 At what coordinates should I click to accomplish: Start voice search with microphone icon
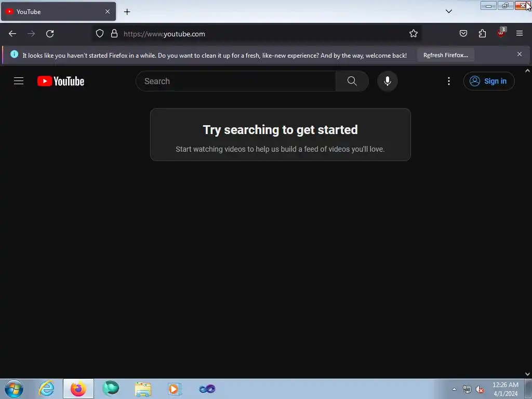point(387,81)
